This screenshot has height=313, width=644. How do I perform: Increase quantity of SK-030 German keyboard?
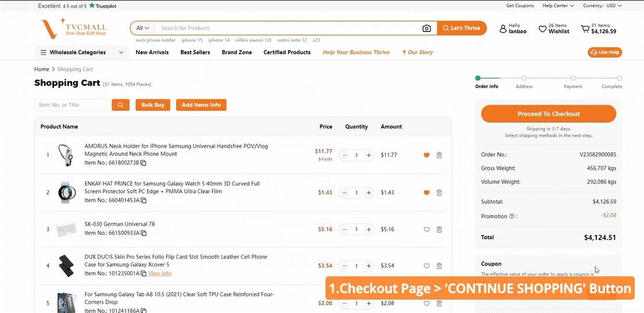coord(369,229)
